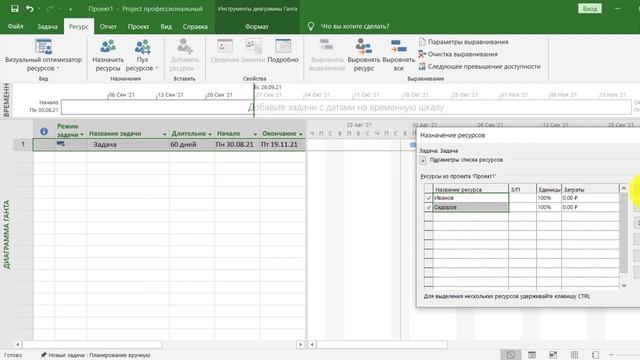Click the Единицы column header in resource list

tap(549, 189)
